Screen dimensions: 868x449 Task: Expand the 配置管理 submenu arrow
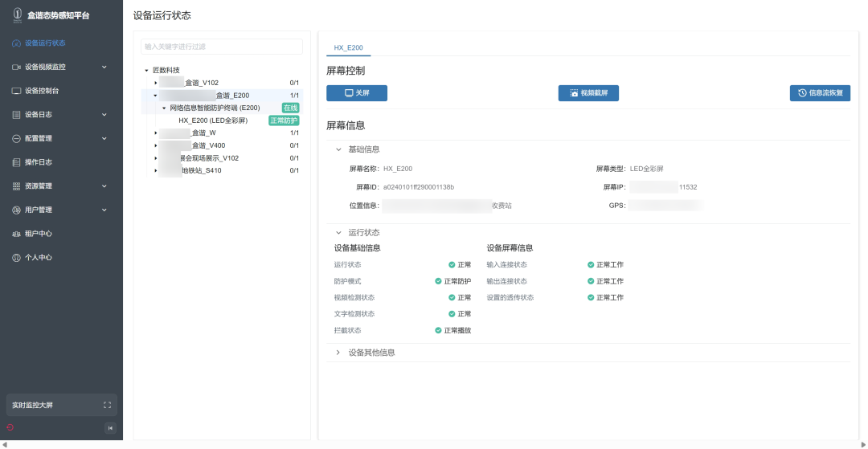104,138
